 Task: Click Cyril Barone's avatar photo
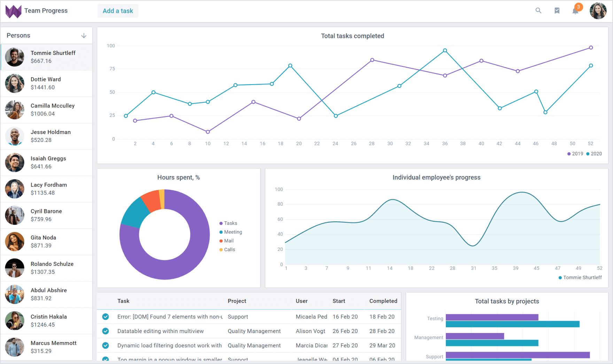[x=15, y=215]
